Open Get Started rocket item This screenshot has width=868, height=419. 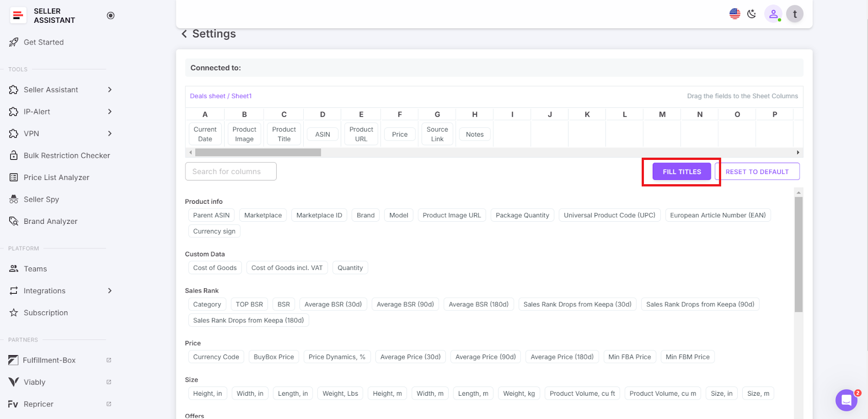tap(14, 42)
